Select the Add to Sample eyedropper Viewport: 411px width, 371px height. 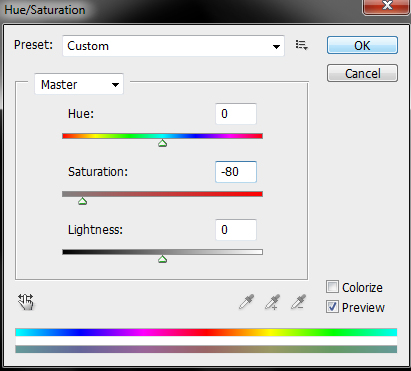[272, 302]
